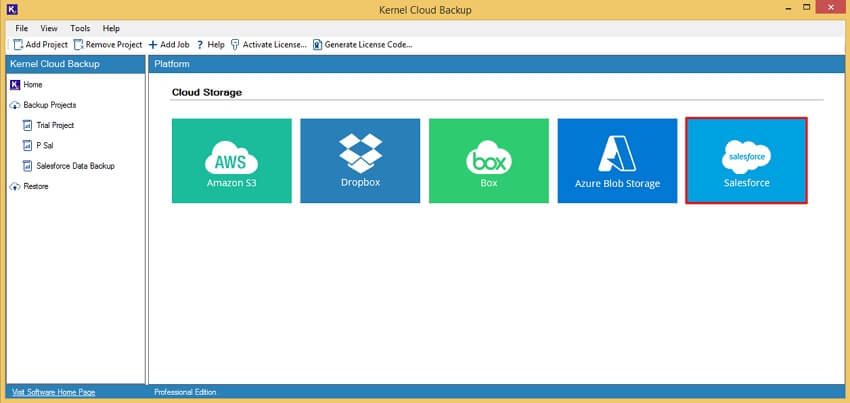This screenshot has width=850, height=403.
Task: Visit Software Home Page link
Action: click(54, 392)
